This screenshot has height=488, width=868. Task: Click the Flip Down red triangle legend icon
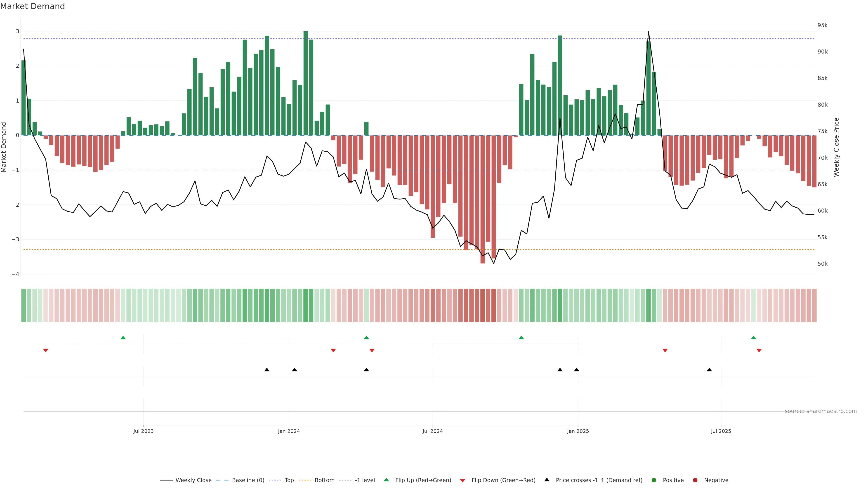pos(463,480)
